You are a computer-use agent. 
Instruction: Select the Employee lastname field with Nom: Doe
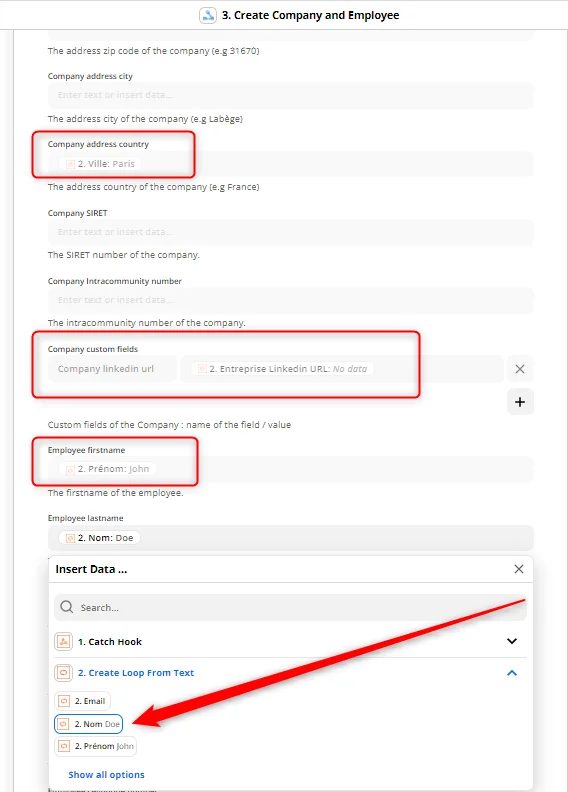pos(290,538)
